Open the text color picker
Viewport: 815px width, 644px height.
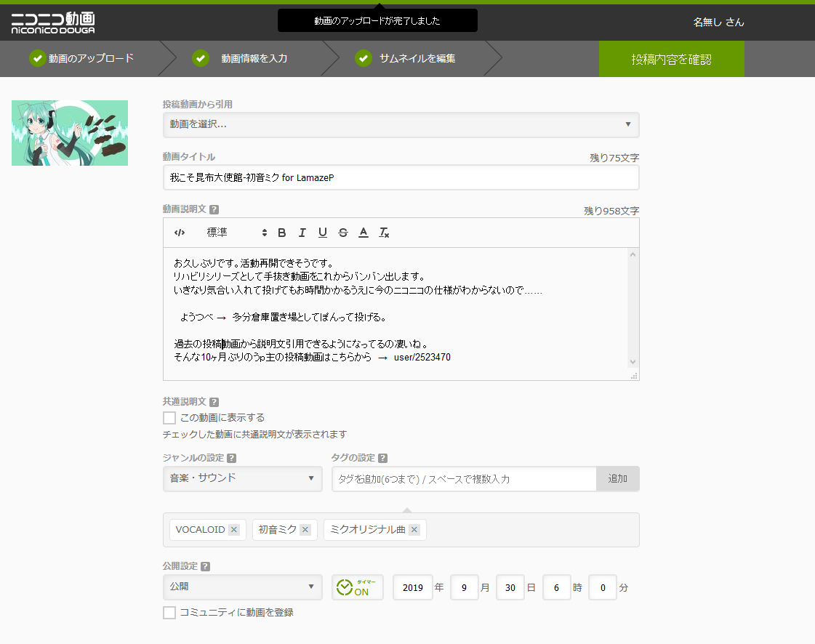point(364,233)
